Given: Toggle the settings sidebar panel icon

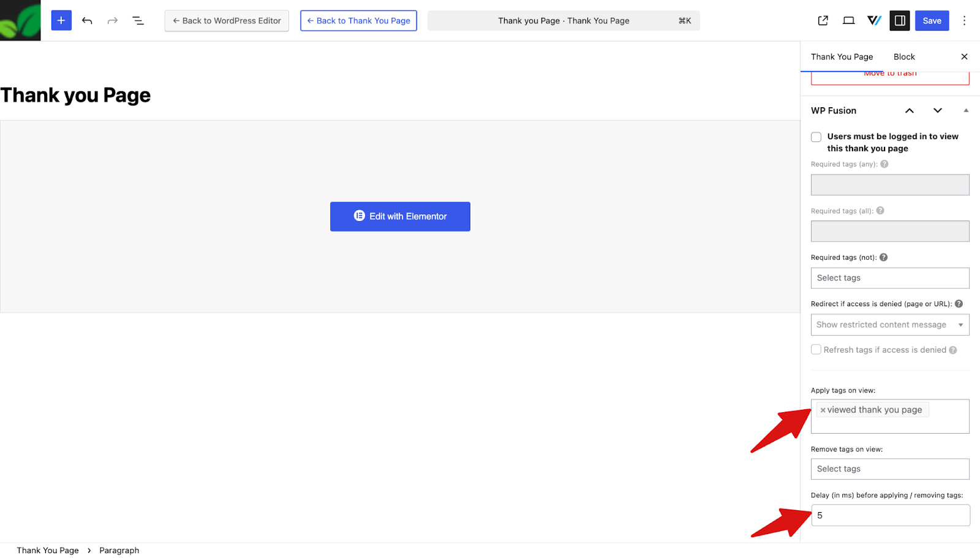Looking at the screenshot, I should click(x=899, y=20).
